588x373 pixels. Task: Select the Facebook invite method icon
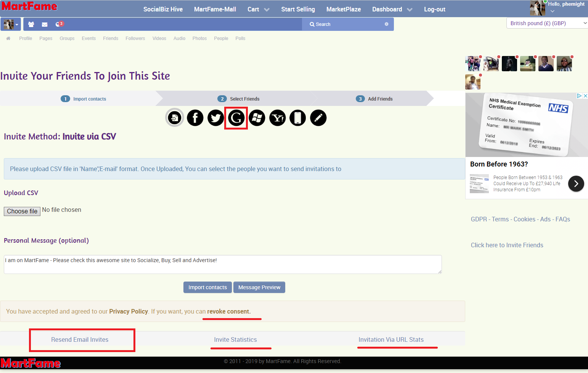(x=195, y=118)
